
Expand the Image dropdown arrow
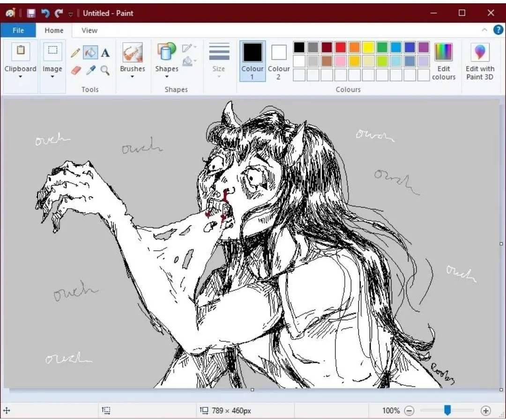pos(52,77)
